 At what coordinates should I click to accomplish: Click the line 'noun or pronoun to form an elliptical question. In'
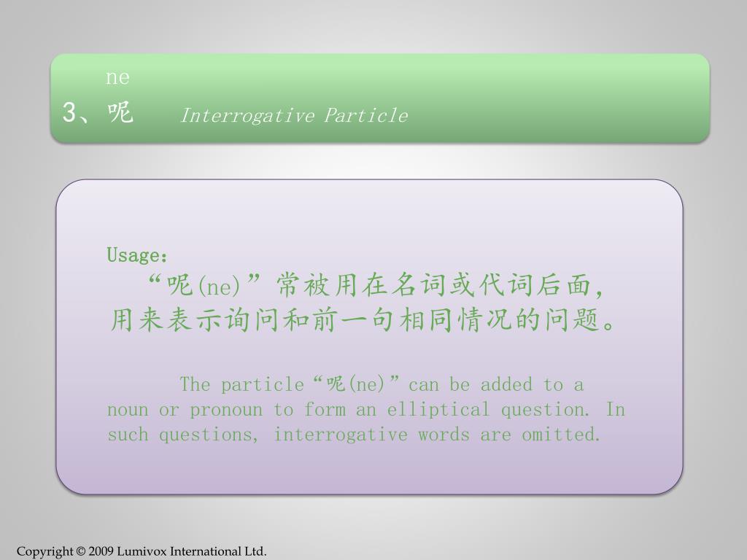click(x=366, y=410)
